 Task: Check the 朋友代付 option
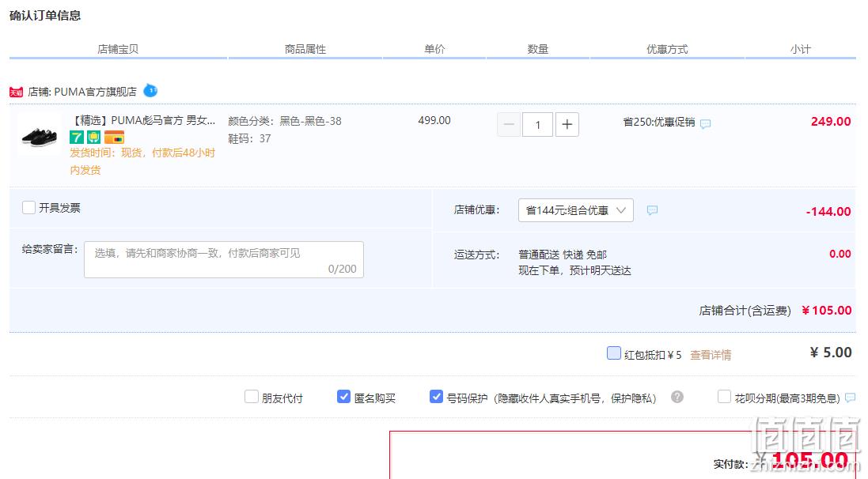click(252, 397)
